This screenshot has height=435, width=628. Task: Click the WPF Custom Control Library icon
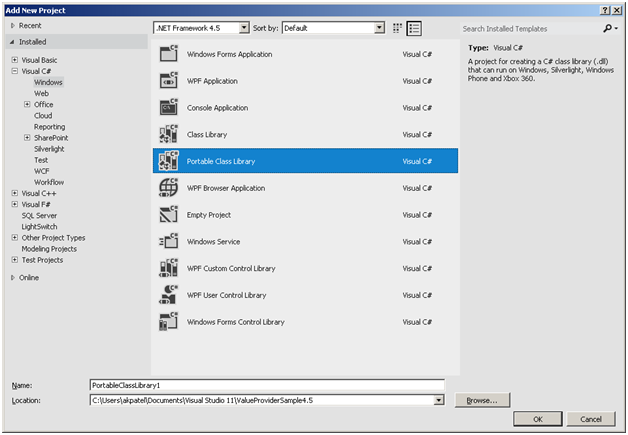(169, 268)
